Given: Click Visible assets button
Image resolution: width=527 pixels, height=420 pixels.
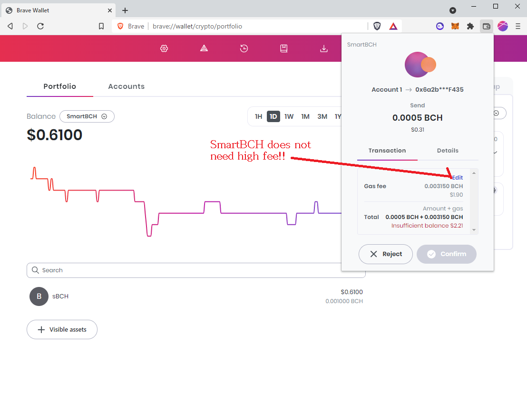Looking at the screenshot, I should pyautogui.click(x=62, y=329).
